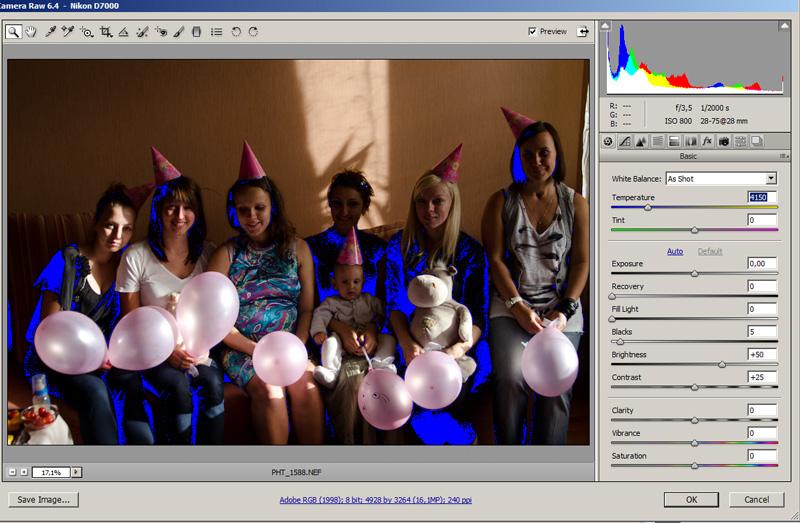Adjust the Temperature slider handle

648,208
